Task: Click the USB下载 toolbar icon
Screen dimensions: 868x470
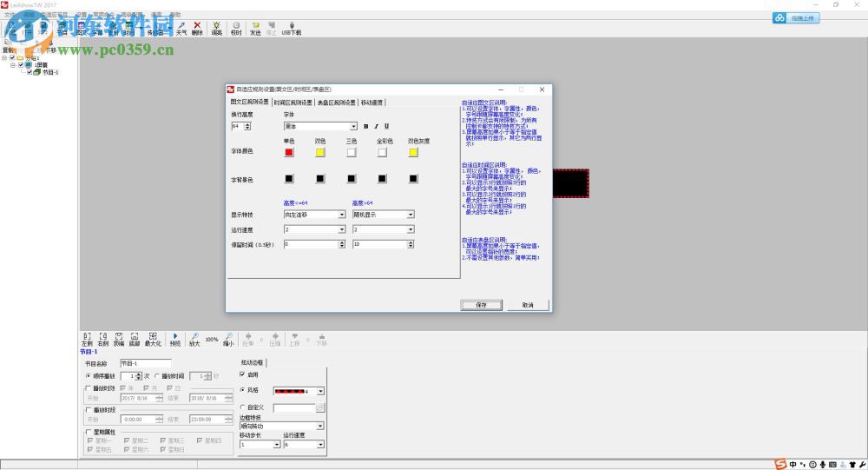Action: point(291,27)
